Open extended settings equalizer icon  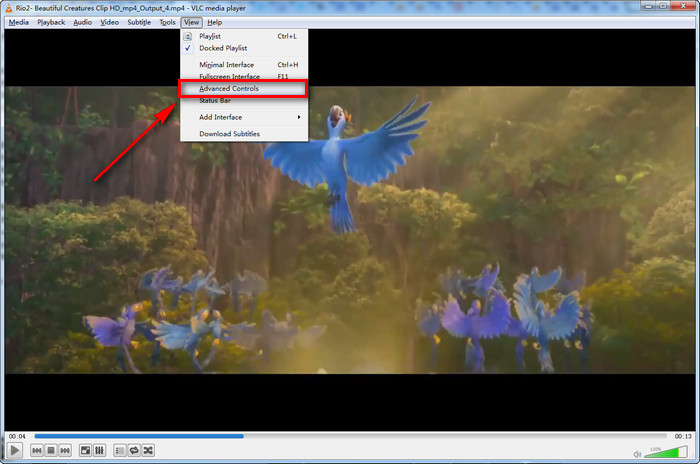100,451
